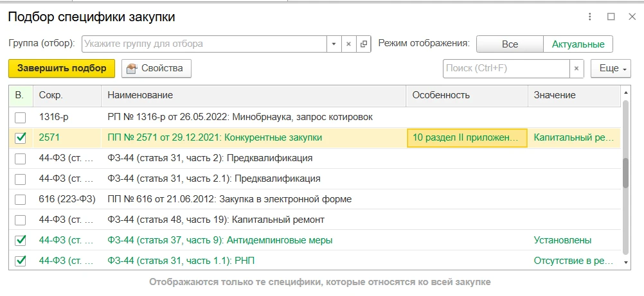Image resolution: width=644 pixels, height=296 pixels.
Task: Check the Предквалификация часть 2 checkbox
Action: click(x=20, y=159)
